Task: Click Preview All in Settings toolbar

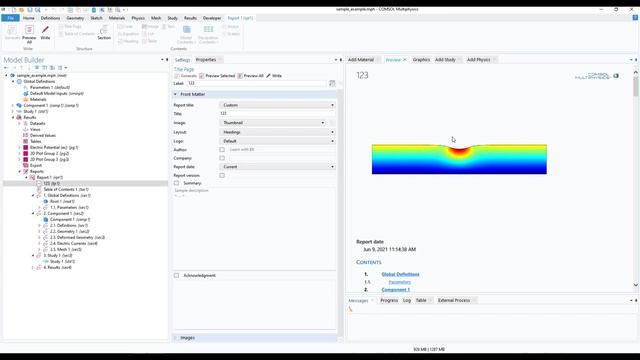Action: [x=250, y=76]
